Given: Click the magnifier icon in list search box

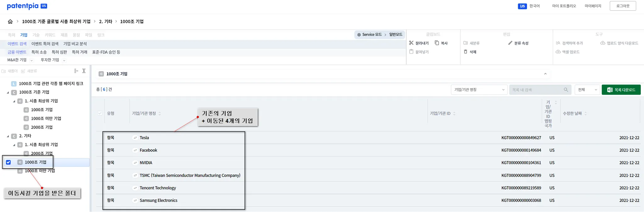Looking at the screenshot, I should pyautogui.click(x=566, y=90).
